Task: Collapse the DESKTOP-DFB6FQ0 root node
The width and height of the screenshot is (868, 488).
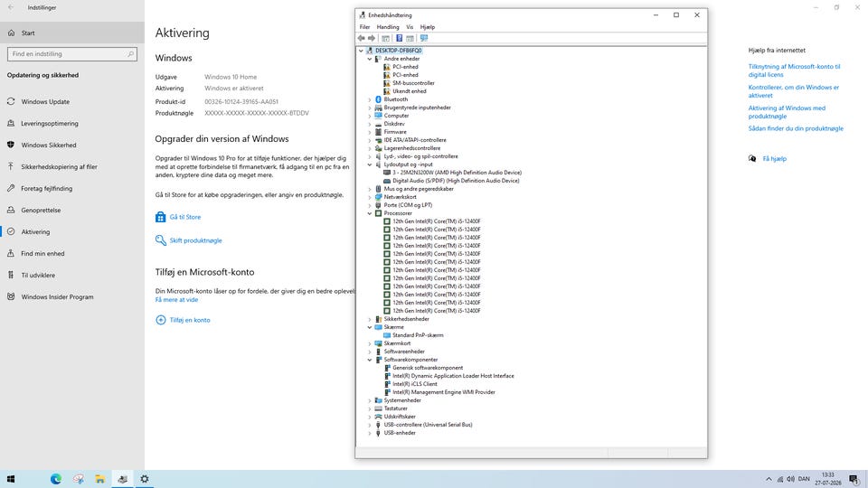Action: point(361,51)
